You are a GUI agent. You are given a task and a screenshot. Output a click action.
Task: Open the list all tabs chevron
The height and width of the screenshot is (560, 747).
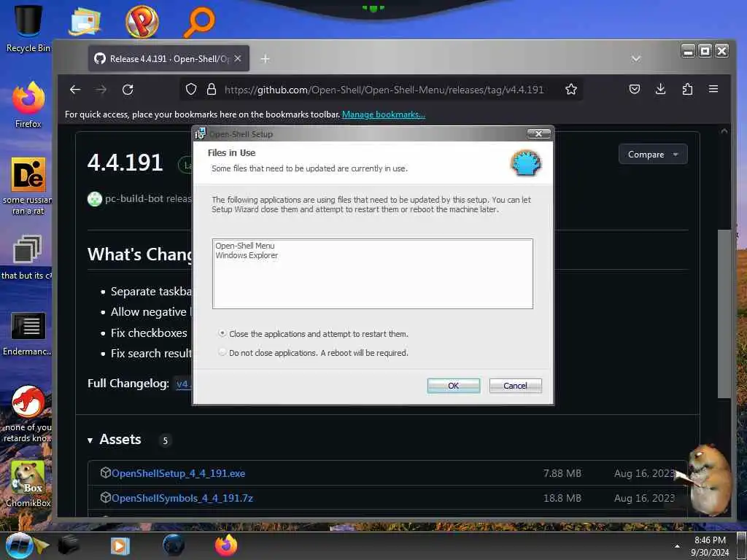635,58
